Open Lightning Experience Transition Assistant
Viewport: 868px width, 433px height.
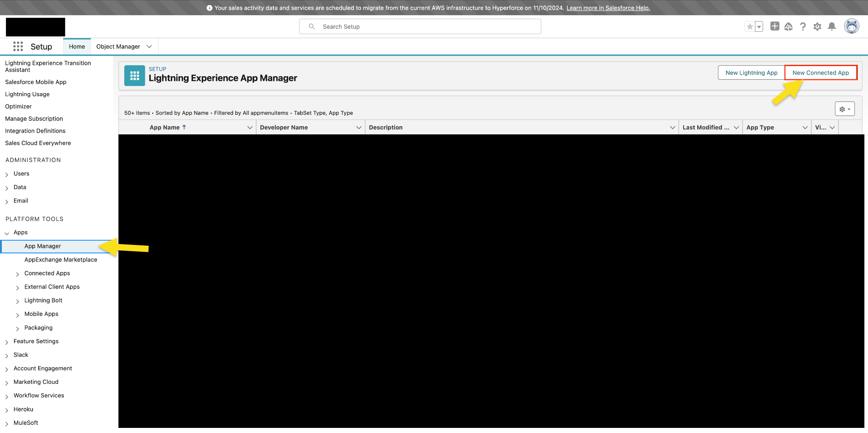coord(48,67)
